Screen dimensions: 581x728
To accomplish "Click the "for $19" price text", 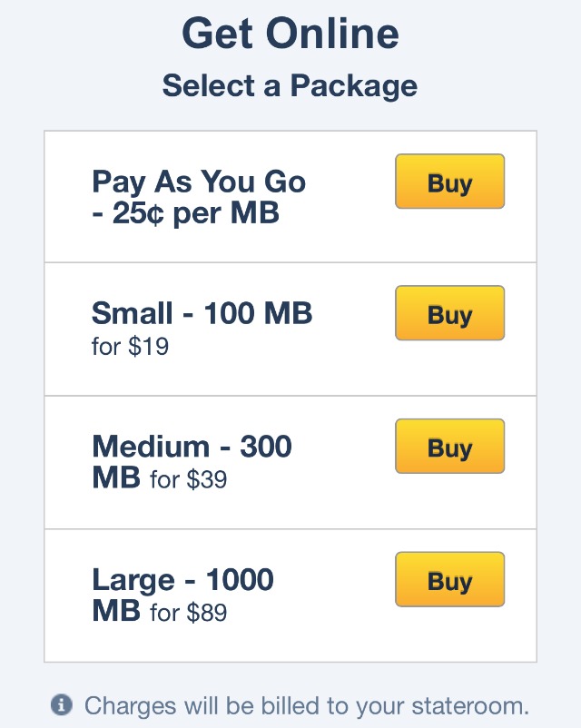I will tap(130, 347).
